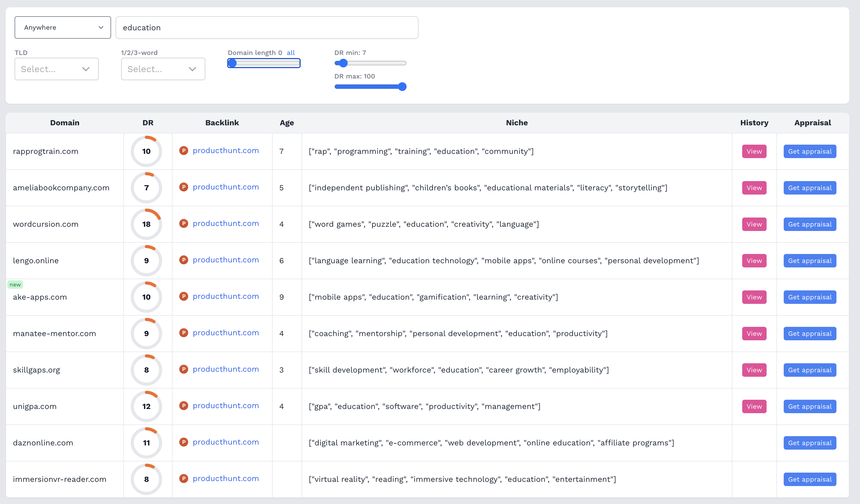This screenshot has height=504, width=860.
Task: Open producthunt.com backlink for manatee-mentor.com
Action: [x=226, y=332]
